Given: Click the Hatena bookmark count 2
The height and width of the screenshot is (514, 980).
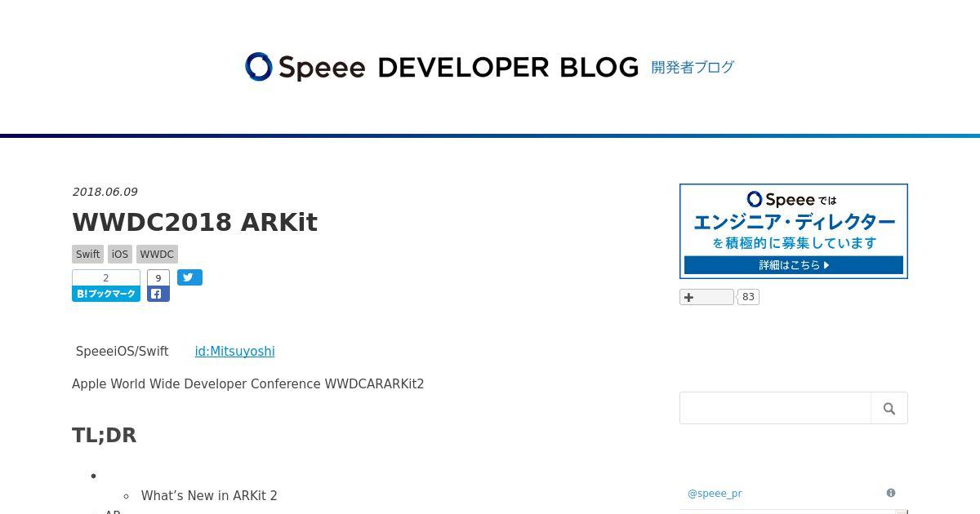Looking at the screenshot, I should 106,278.
